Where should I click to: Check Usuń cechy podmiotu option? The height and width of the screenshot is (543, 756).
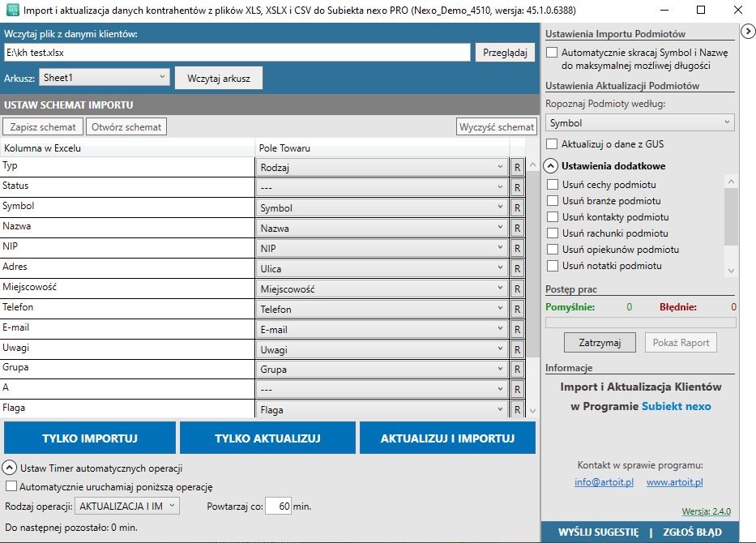click(x=553, y=185)
